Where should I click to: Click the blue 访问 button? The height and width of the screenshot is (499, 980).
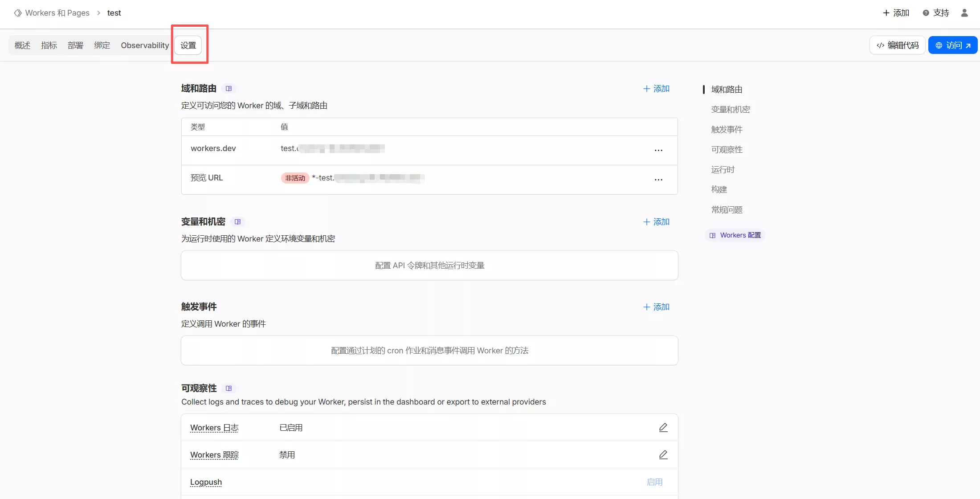click(x=952, y=45)
